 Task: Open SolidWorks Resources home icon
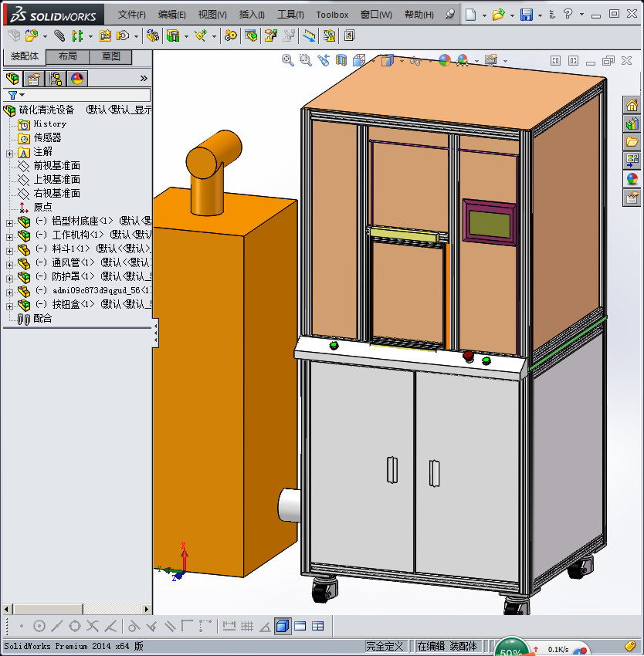(x=632, y=106)
